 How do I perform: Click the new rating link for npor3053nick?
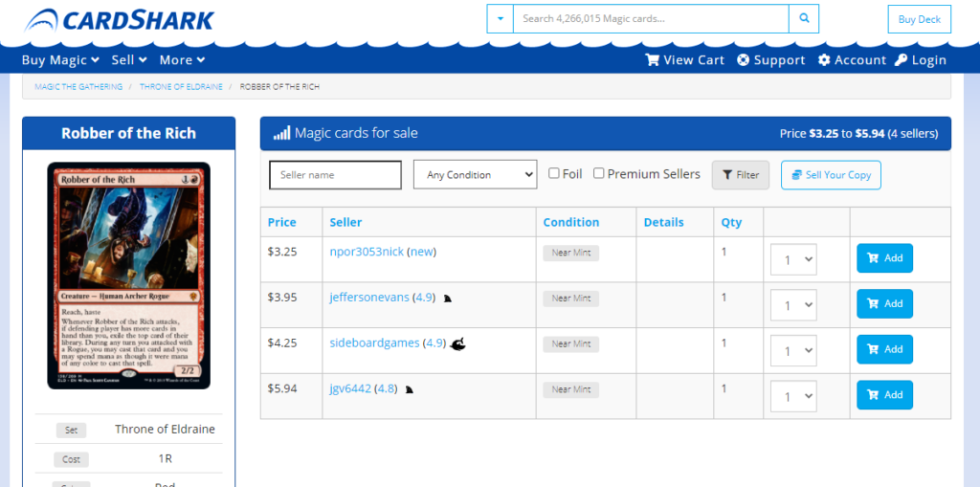click(421, 252)
